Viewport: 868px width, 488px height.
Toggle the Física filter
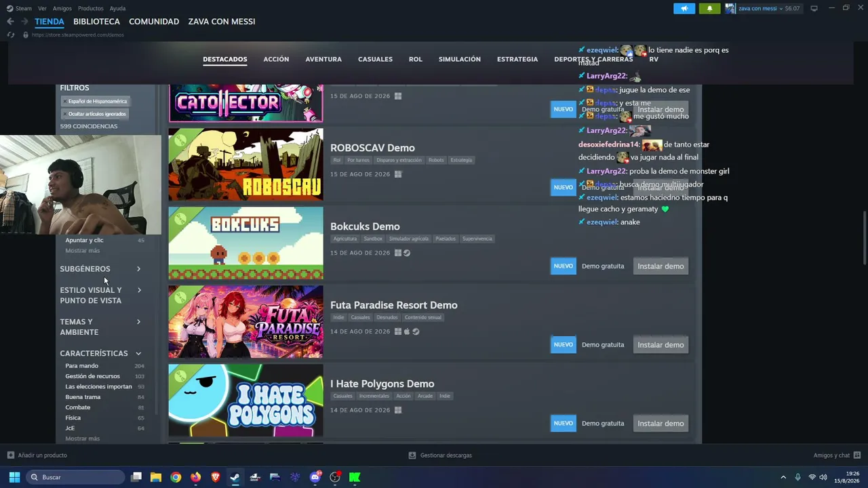(104, 418)
